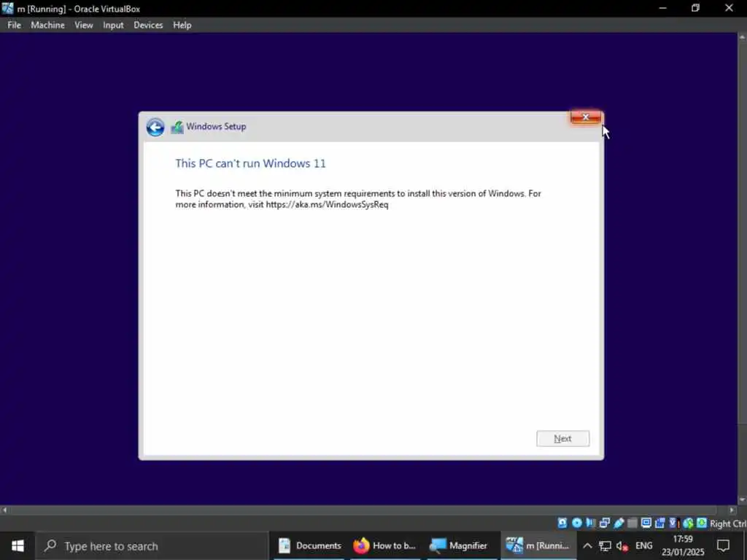747x560 pixels.
Task: Click the network tray icon
Action: pyautogui.click(x=605, y=545)
